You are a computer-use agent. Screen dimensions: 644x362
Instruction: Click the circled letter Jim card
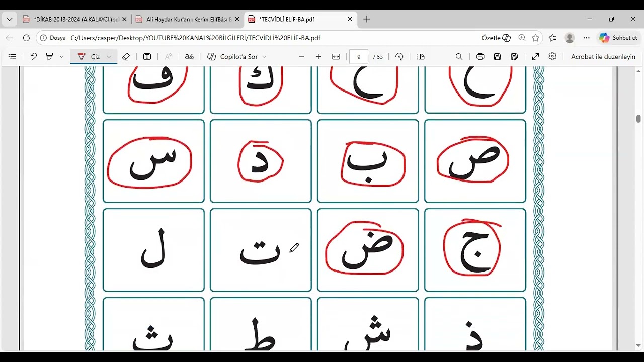[x=475, y=250]
